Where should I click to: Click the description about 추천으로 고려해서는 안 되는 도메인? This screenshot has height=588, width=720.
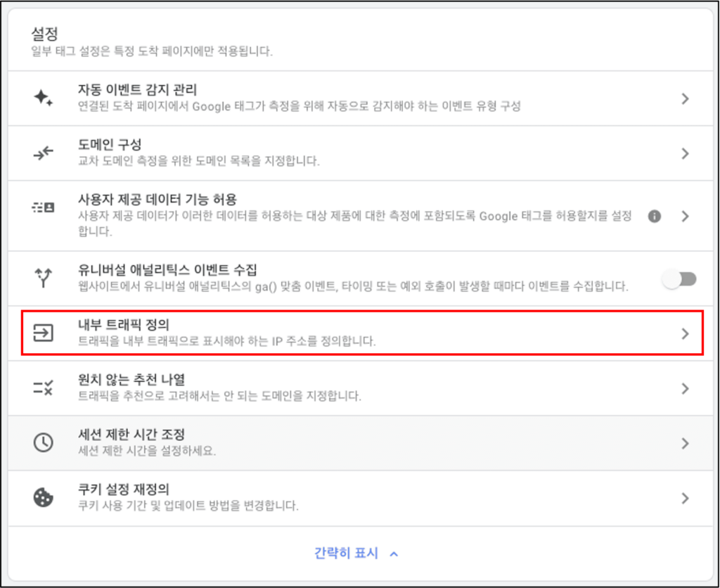(219, 395)
